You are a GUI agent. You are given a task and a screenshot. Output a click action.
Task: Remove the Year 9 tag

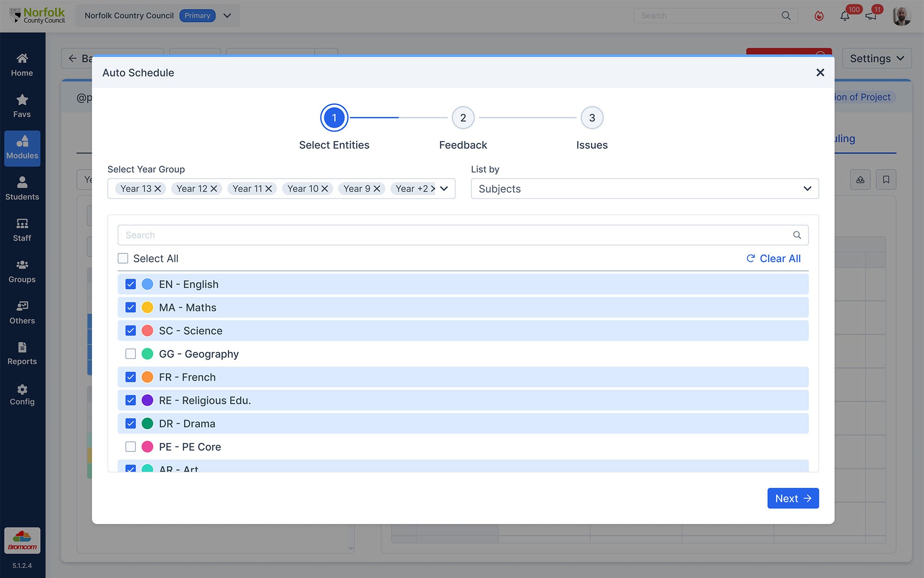377,189
